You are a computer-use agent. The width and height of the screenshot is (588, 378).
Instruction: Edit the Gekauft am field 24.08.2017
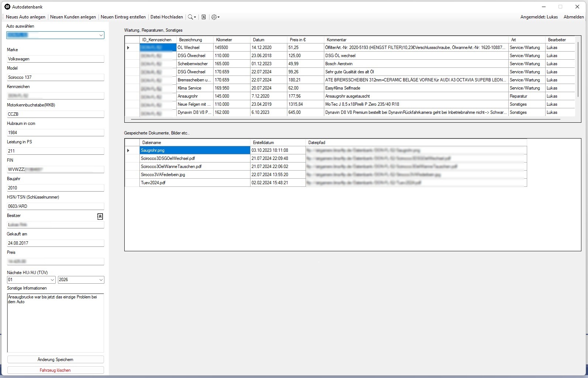tap(55, 243)
